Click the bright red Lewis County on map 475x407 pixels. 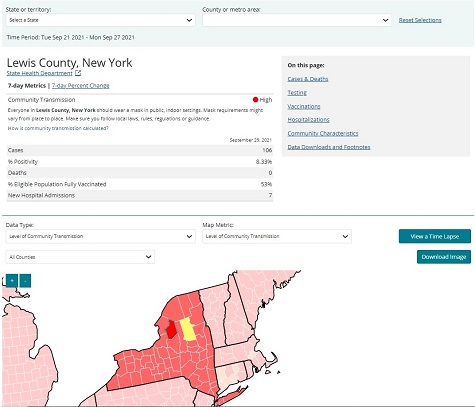171,330
